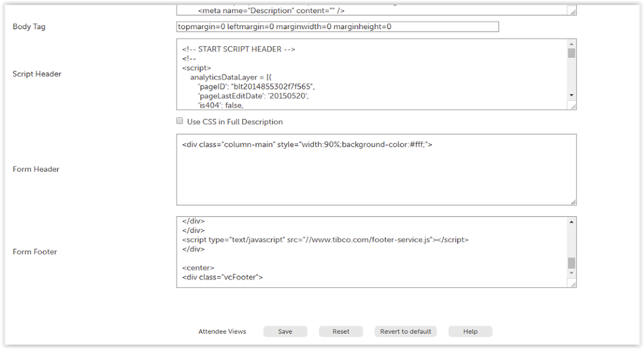The width and height of the screenshot is (644, 349).
Task: Click the Form Header label
Action: pos(36,169)
